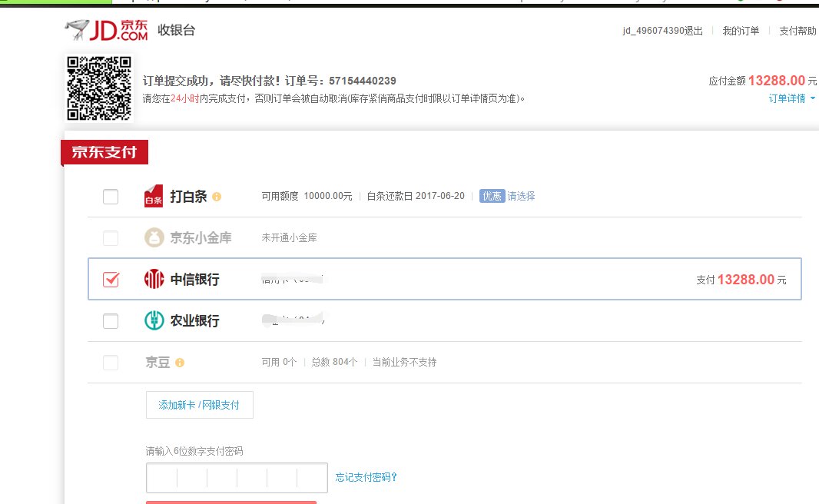819x504 pixels.
Task: Click the payment QR code image
Action: [x=99, y=88]
